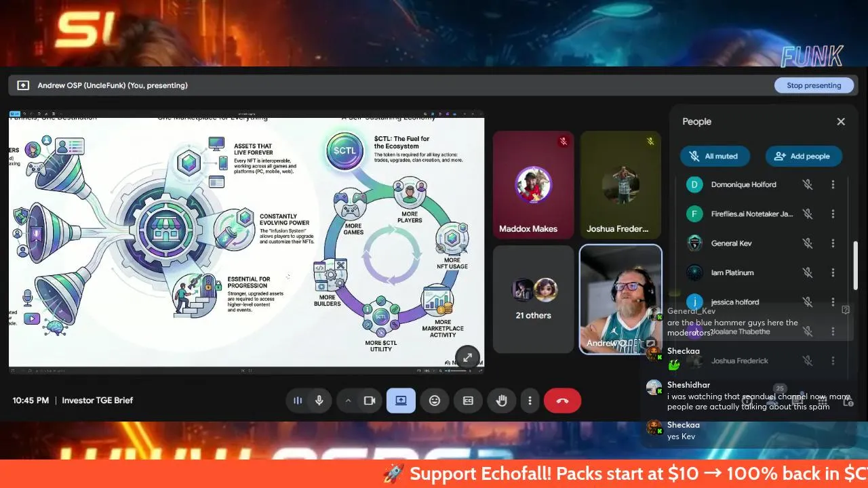This screenshot has height=488, width=868.
Task: Mute icon for General Kev
Action: (x=808, y=243)
